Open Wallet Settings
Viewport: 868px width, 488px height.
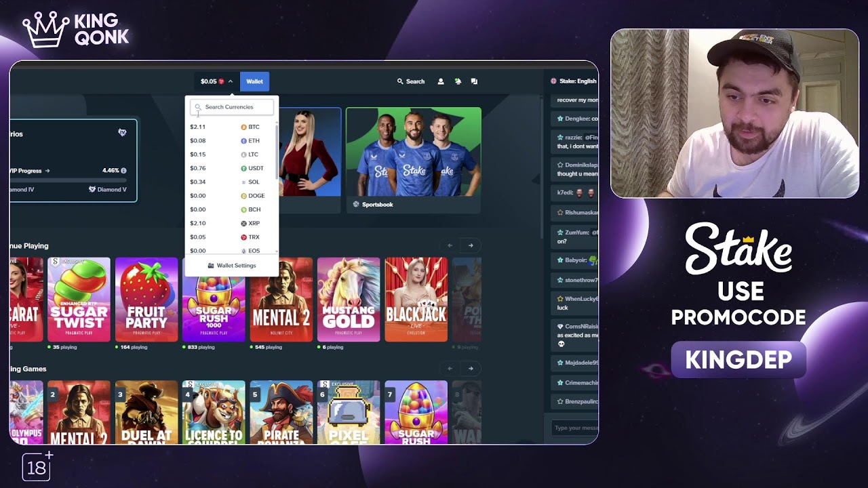(x=231, y=266)
